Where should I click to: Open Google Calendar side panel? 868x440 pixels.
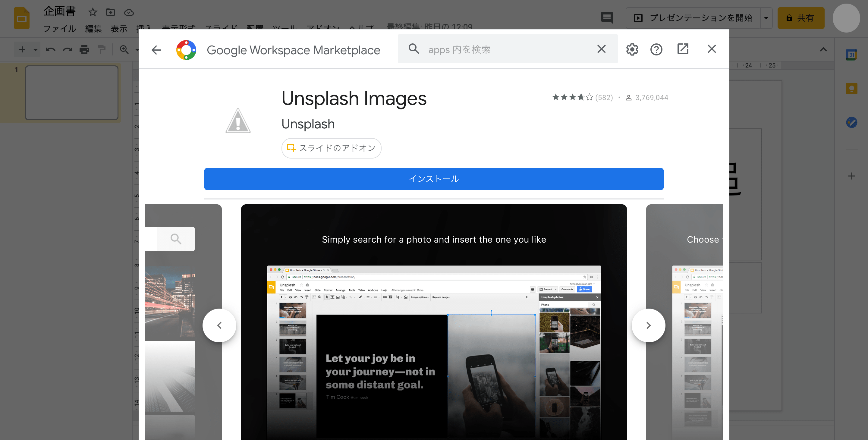(851, 55)
